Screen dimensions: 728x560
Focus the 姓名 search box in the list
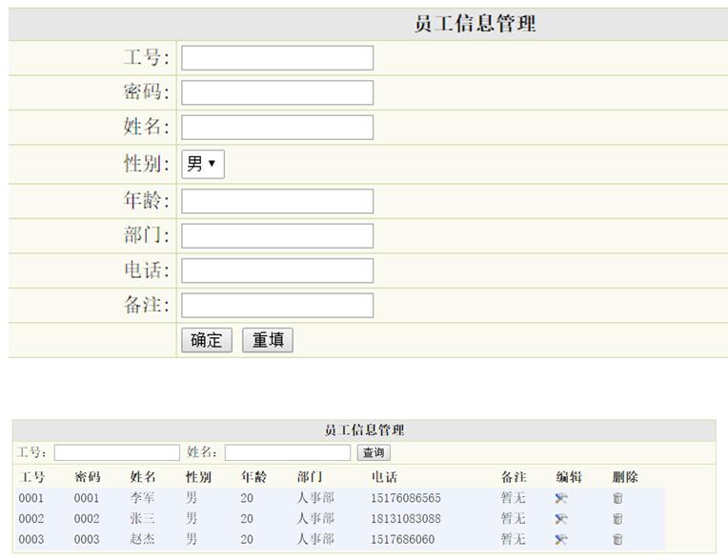(x=288, y=452)
